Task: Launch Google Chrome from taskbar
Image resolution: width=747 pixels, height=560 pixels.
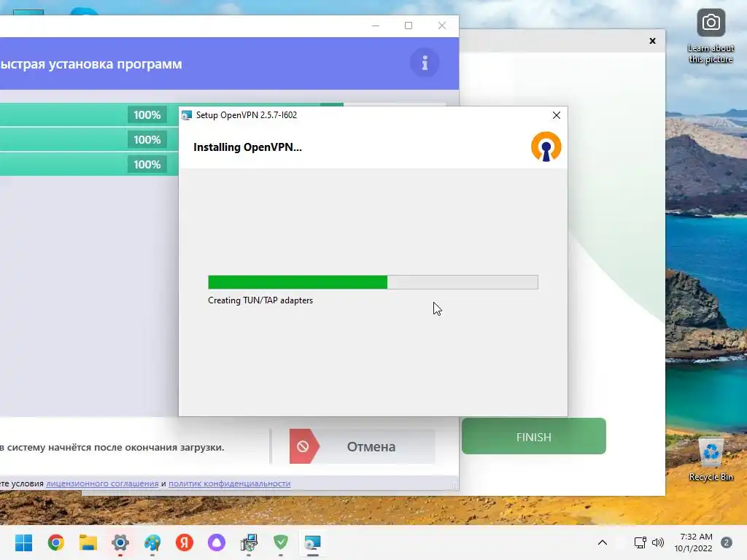Action: (55, 542)
